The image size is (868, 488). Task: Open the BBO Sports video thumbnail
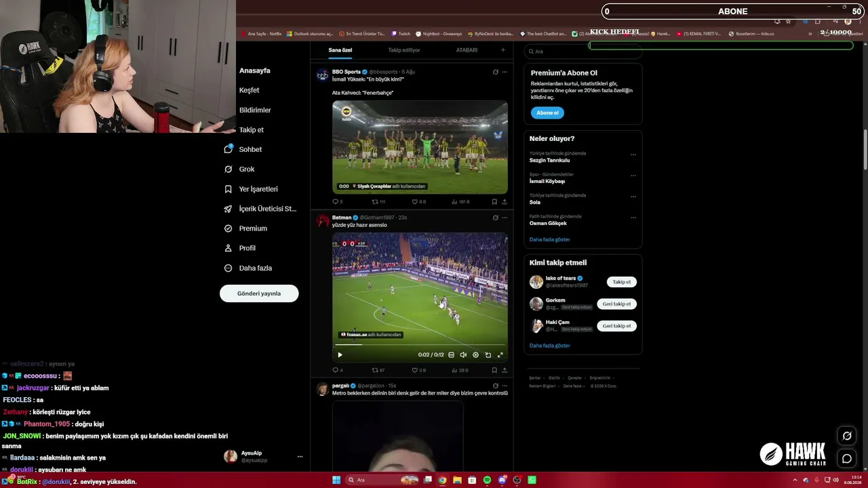point(420,147)
